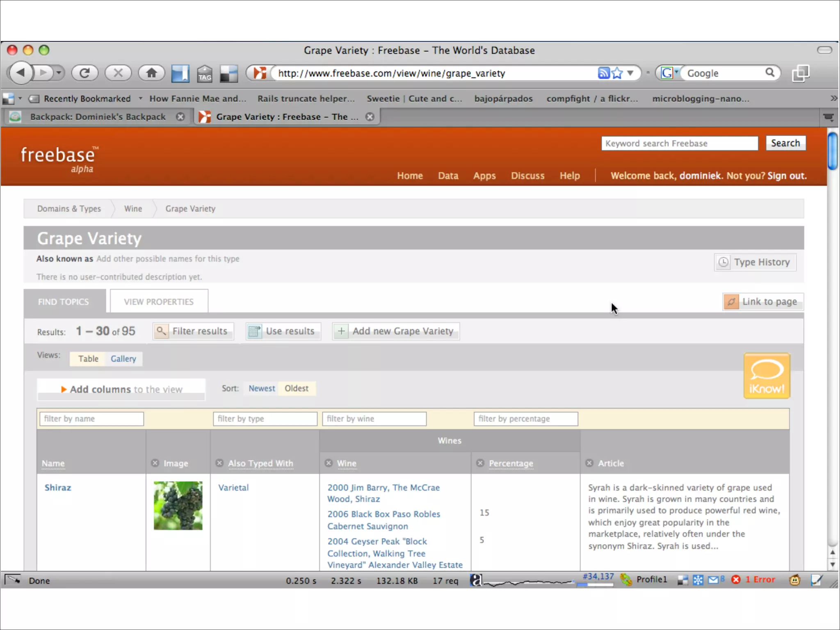Open the Shiraz grape variety link
The width and height of the screenshot is (840, 630).
[x=58, y=488]
